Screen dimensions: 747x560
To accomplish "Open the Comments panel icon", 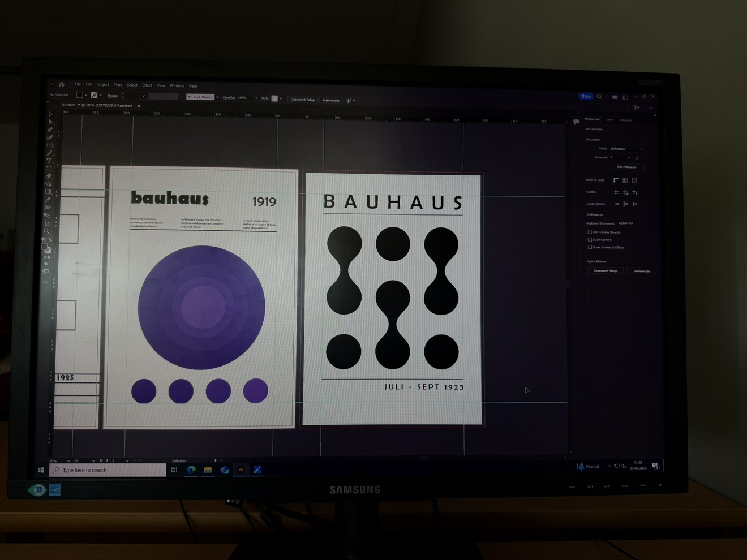I will (576, 122).
